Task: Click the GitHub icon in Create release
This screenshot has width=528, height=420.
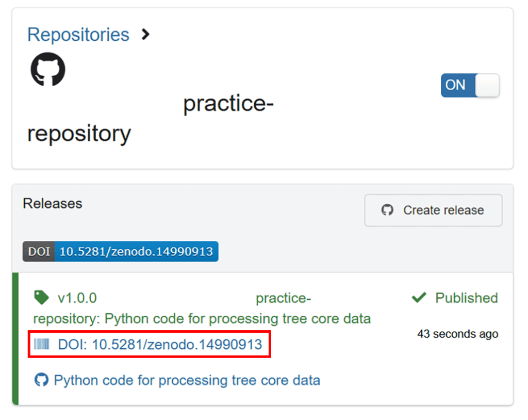Action: 387,210
